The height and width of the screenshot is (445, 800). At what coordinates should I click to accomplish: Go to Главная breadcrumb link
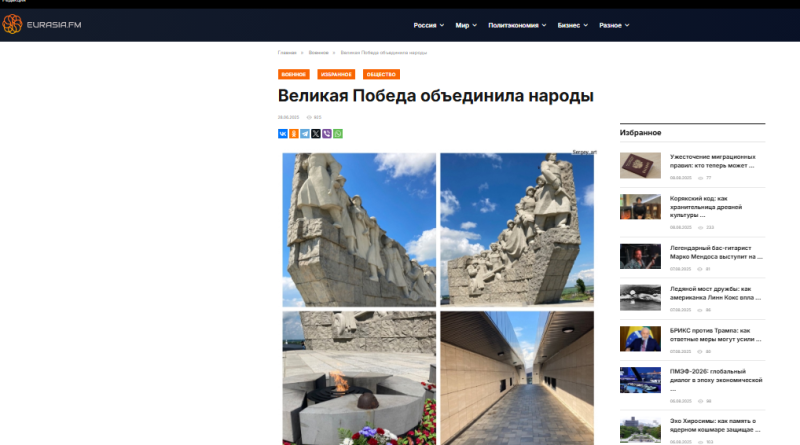tap(287, 53)
